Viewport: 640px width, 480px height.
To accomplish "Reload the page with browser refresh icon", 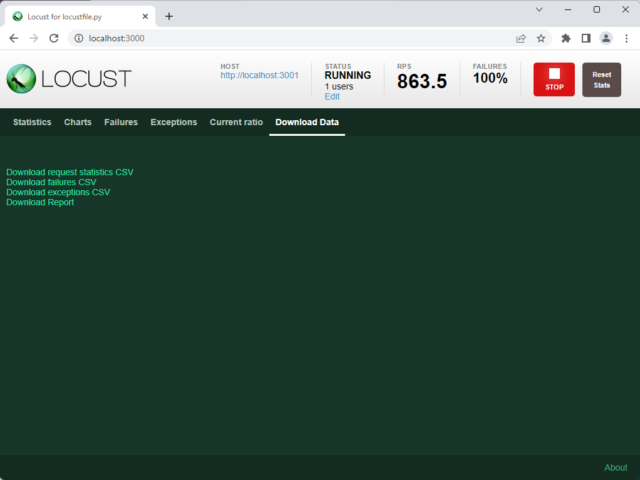I will 54,38.
